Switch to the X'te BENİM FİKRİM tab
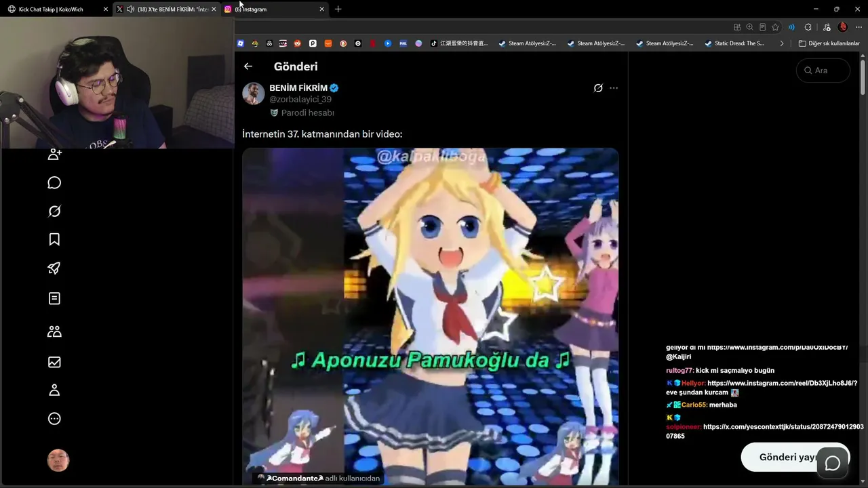Viewport: 868px width, 488px height. pos(166,9)
